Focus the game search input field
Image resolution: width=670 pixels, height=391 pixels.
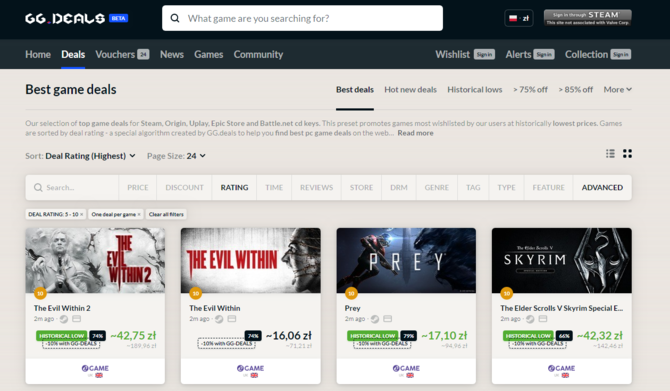302,18
